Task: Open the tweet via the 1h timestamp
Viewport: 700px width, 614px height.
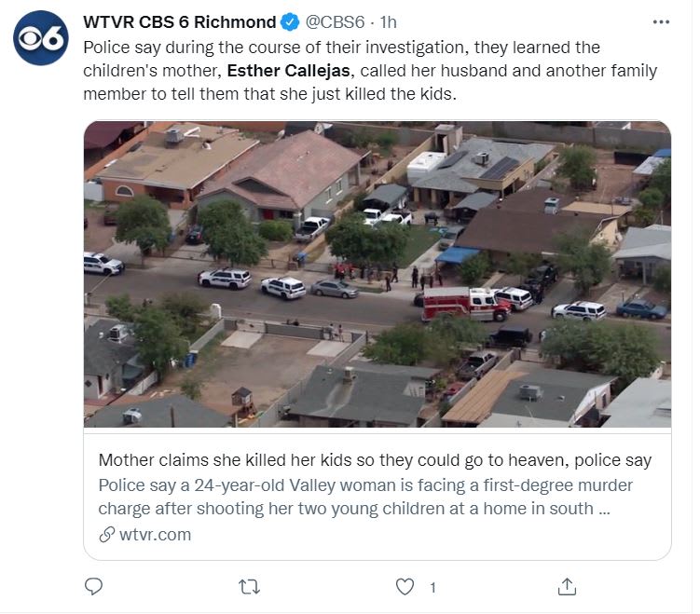Action: pos(391,21)
